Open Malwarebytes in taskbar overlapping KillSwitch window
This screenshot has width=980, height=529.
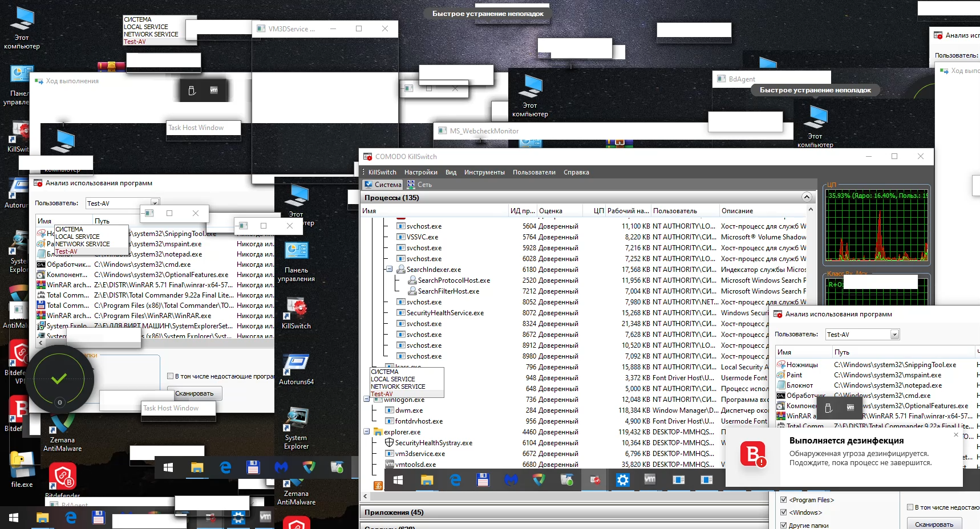[x=511, y=480]
